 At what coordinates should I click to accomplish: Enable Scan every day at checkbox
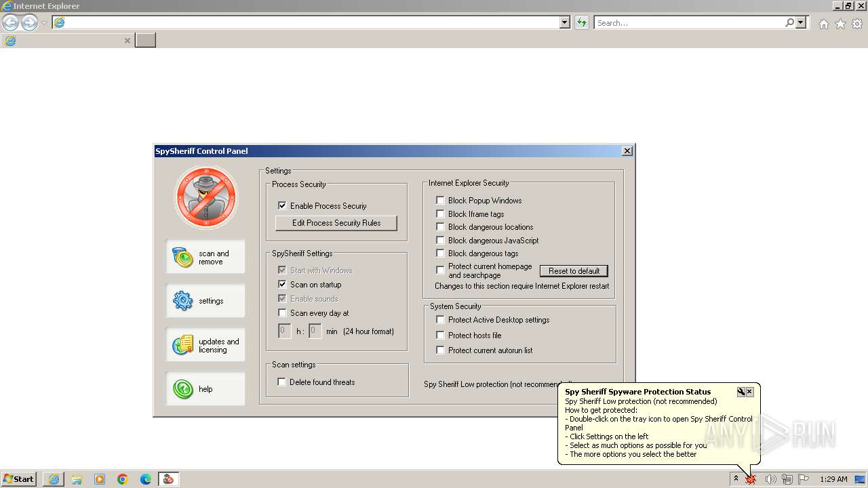pyautogui.click(x=282, y=312)
